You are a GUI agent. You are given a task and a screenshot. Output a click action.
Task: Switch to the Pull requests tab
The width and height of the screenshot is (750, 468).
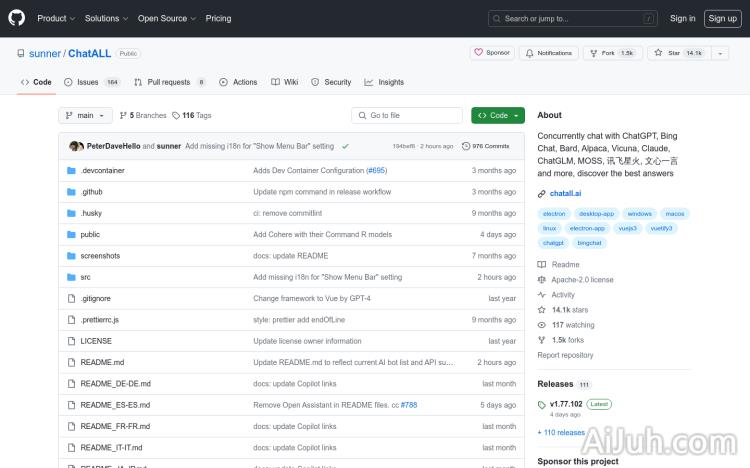(169, 82)
